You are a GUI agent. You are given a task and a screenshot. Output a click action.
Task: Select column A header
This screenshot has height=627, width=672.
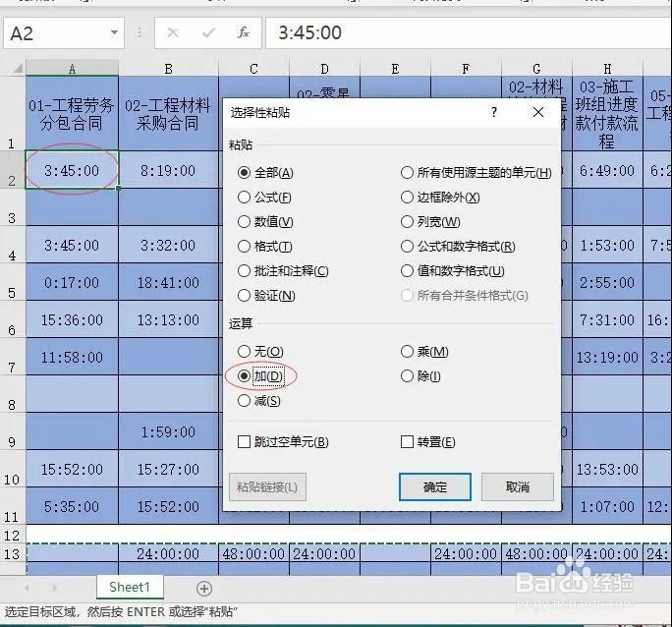[72, 68]
